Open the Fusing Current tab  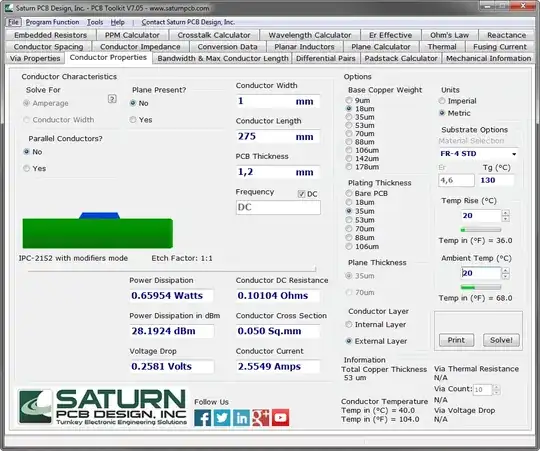point(500,47)
